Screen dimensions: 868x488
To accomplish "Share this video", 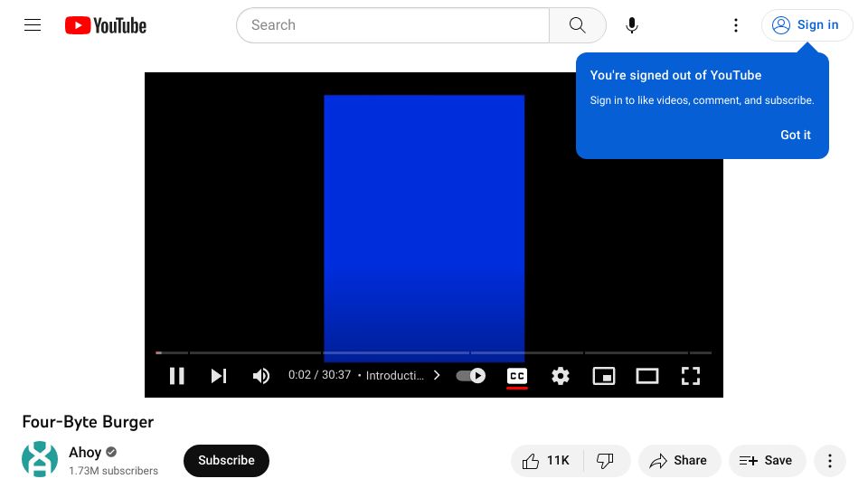I will tap(679, 460).
